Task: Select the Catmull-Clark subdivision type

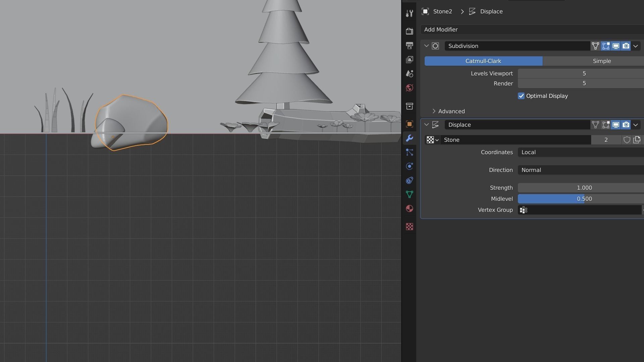Action: 483,61
